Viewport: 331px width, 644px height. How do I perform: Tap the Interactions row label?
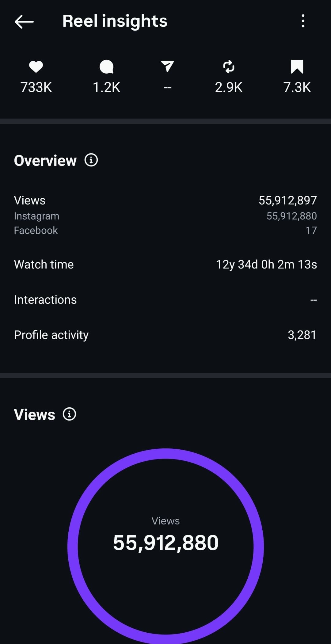pyautogui.click(x=45, y=300)
